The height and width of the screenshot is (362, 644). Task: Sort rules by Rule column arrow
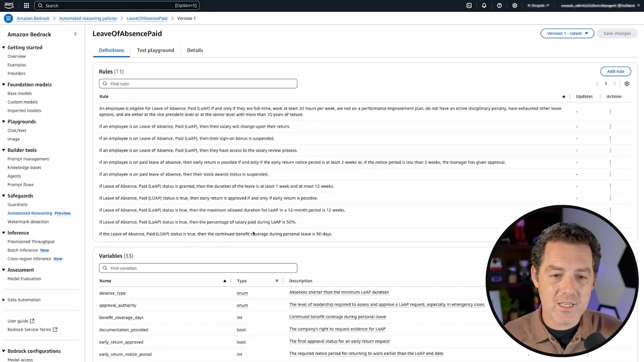(563, 97)
